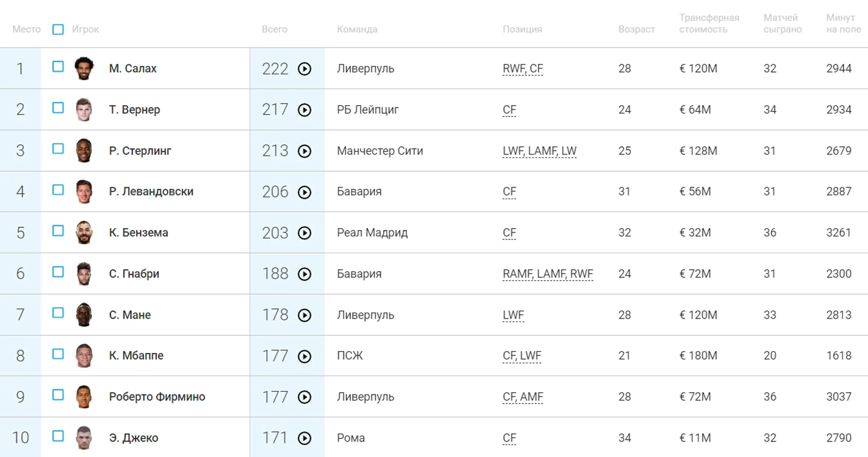Expand positions RWF, CF for Салах

point(523,69)
